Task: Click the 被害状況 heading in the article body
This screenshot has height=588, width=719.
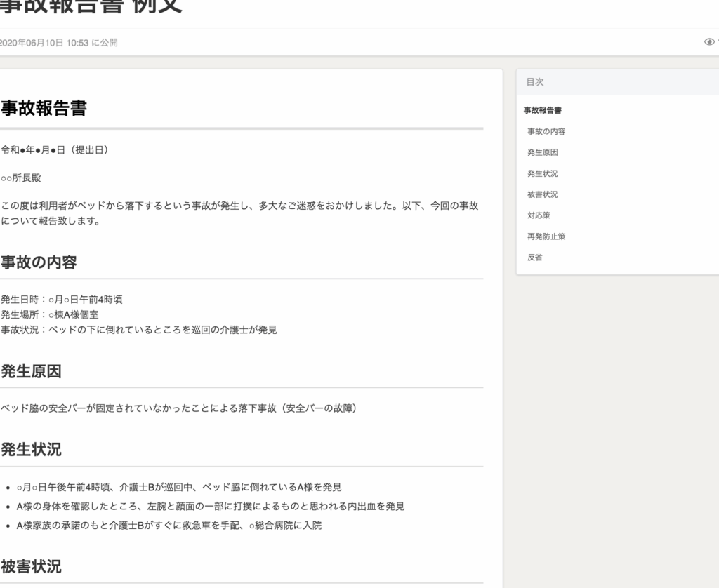Action: point(31,566)
